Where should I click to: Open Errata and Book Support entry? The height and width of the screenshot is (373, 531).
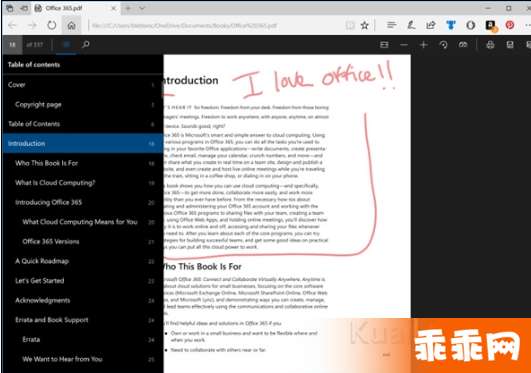tap(82, 320)
